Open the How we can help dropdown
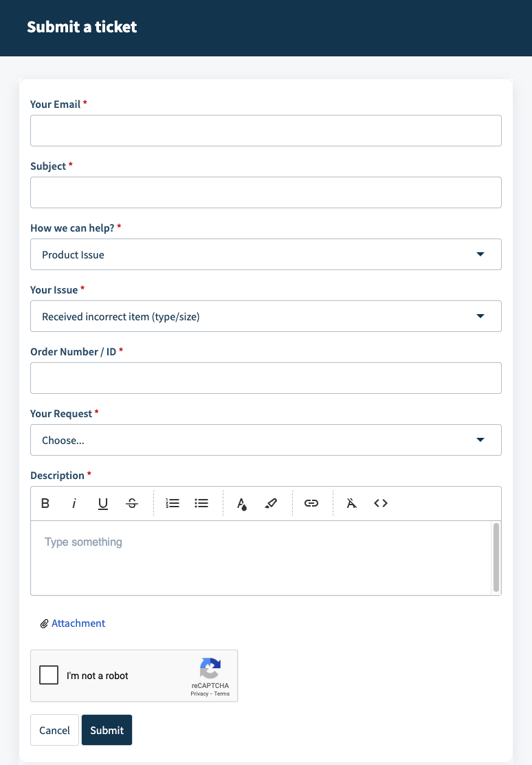This screenshot has width=532, height=765. click(x=266, y=254)
